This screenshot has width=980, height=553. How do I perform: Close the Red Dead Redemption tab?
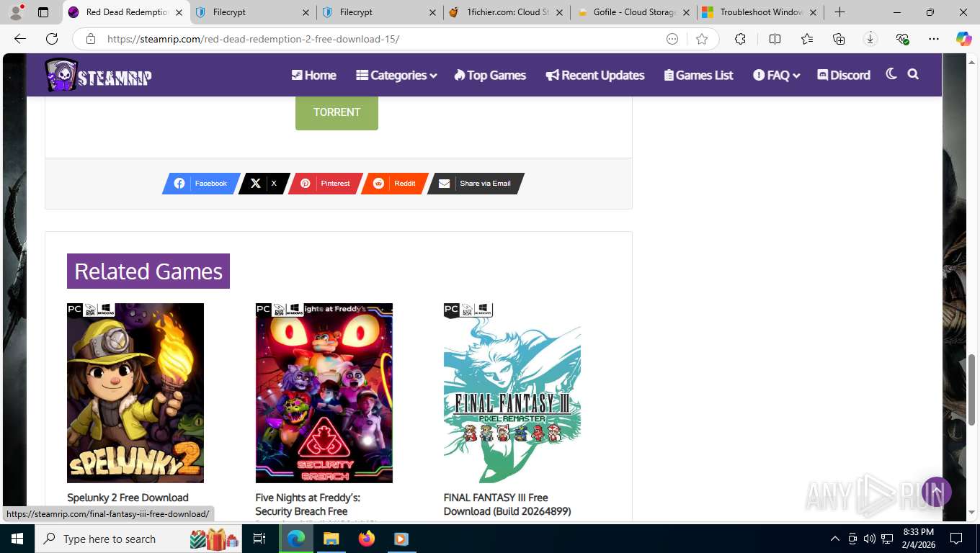tap(179, 12)
